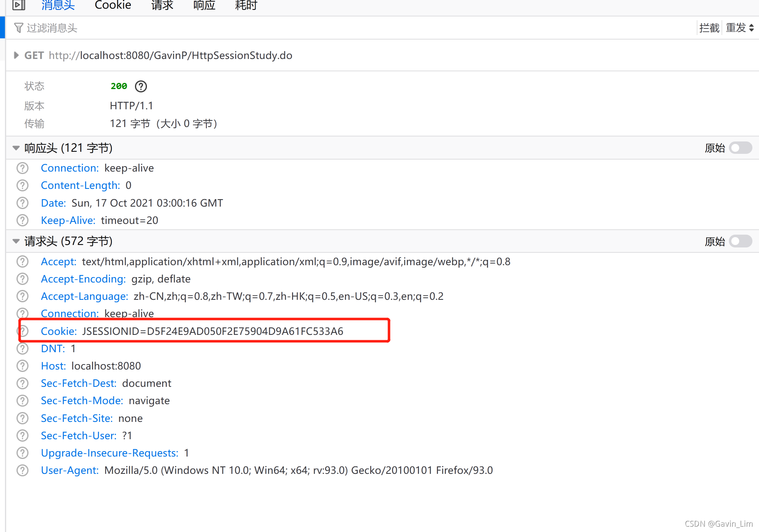Open the 重发 resend dropdown

(x=740, y=28)
